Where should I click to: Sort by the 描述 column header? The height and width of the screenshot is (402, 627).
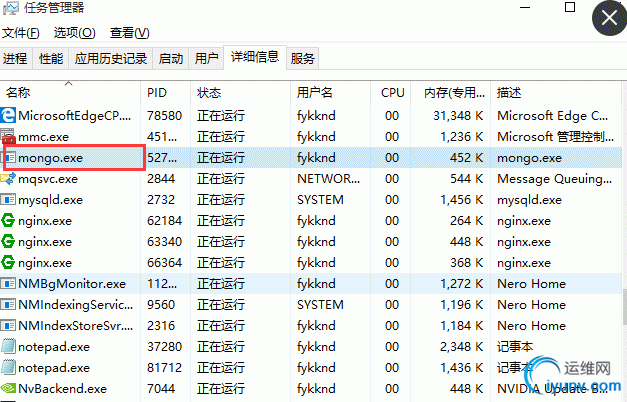coord(556,92)
